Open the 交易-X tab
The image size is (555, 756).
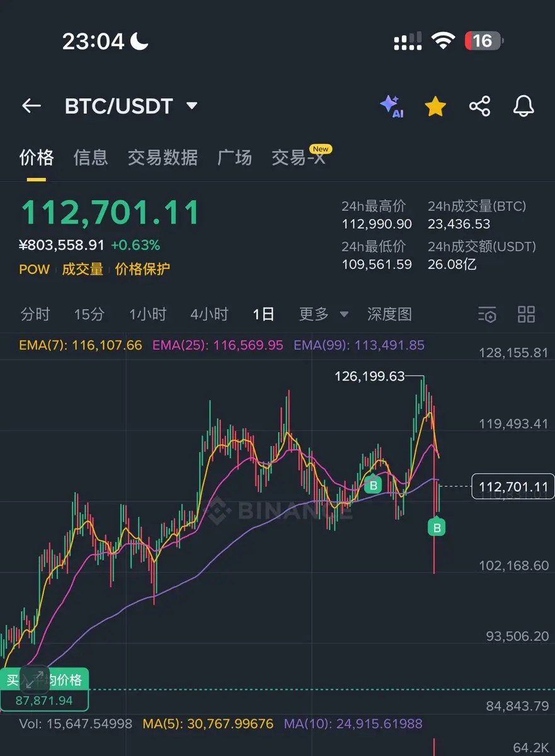[299, 157]
